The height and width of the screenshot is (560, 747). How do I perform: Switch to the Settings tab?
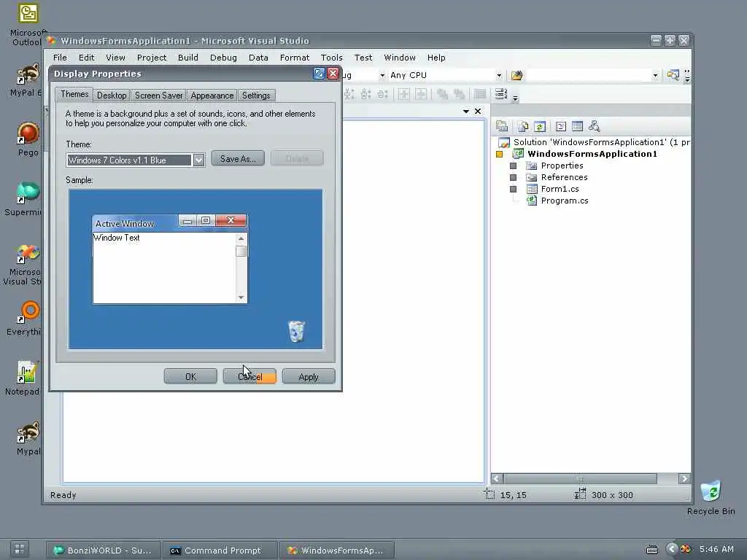(x=256, y=96)
